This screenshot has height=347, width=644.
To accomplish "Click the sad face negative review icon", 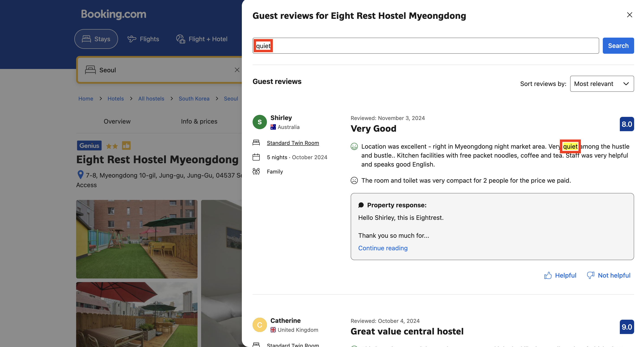I will click(x=354, y=180).
